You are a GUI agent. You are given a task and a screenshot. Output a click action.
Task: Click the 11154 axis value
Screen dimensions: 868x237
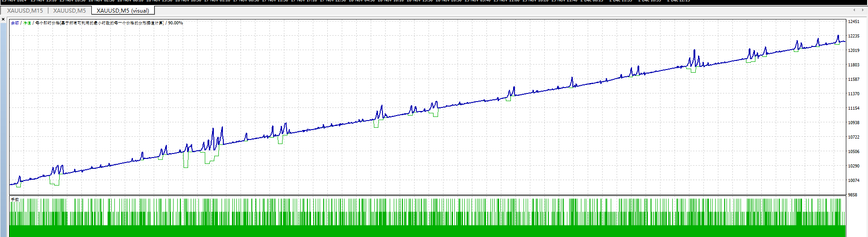854,108
